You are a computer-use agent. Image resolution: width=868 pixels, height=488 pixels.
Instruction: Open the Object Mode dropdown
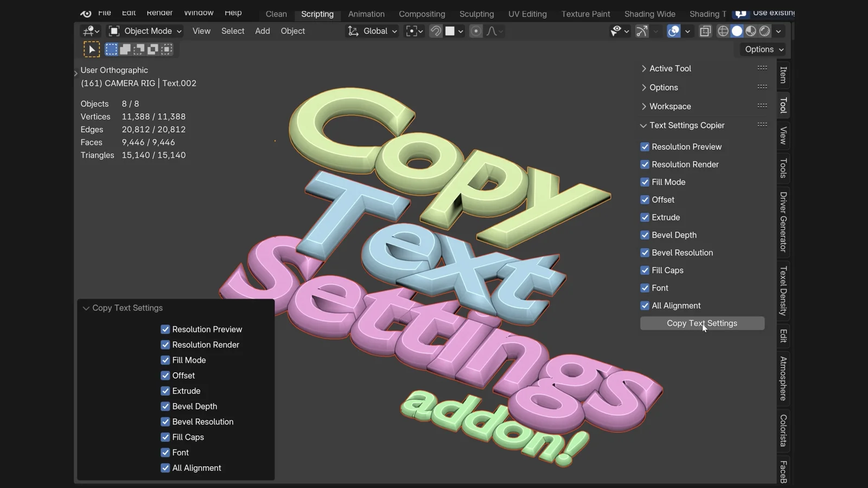click(x=145, y=31)
